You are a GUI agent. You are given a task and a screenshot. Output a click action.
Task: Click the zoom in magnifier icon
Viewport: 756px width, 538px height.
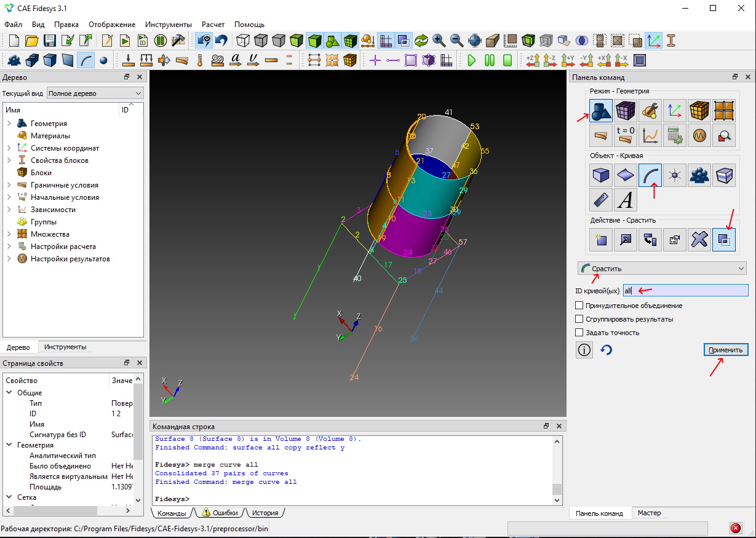(x=439, y=41)
